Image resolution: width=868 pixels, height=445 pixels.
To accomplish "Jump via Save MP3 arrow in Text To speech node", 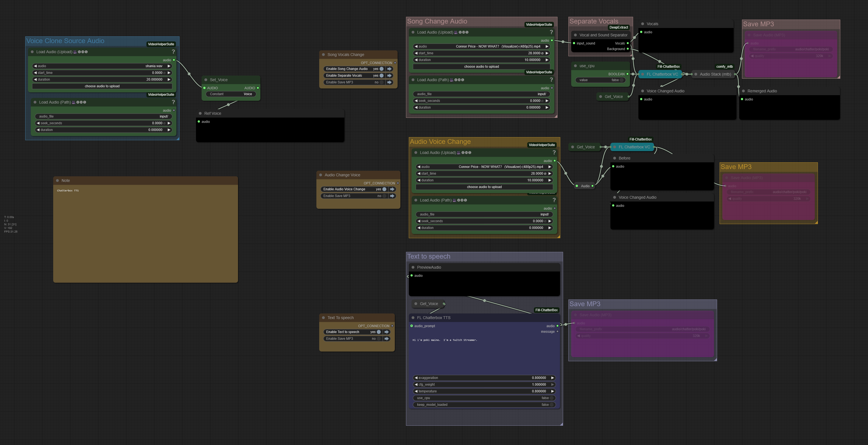I will click(387, 339).
